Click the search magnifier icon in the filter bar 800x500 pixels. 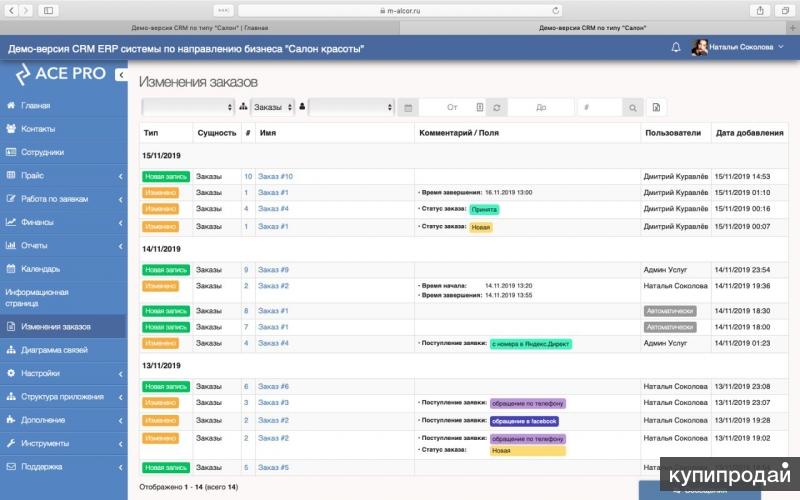point(632,107)
